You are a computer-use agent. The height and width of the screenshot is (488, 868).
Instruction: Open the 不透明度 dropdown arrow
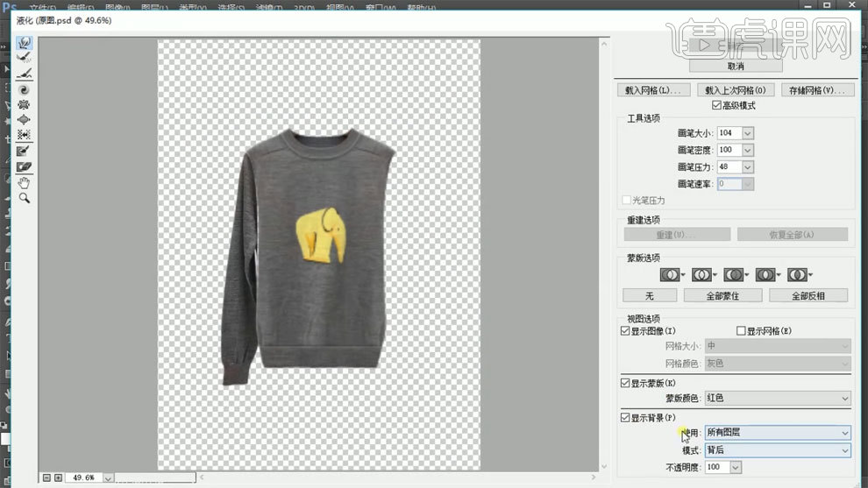tap(735, 468)
